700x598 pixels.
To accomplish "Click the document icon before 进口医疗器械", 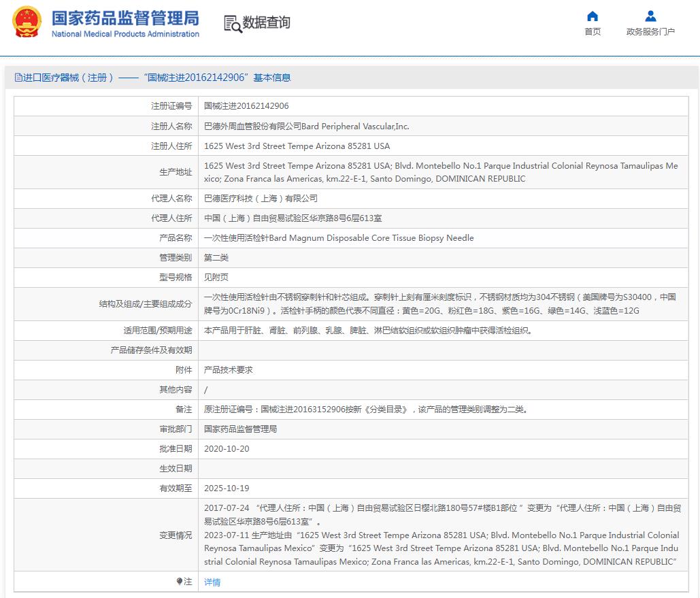I will point(18,78).
